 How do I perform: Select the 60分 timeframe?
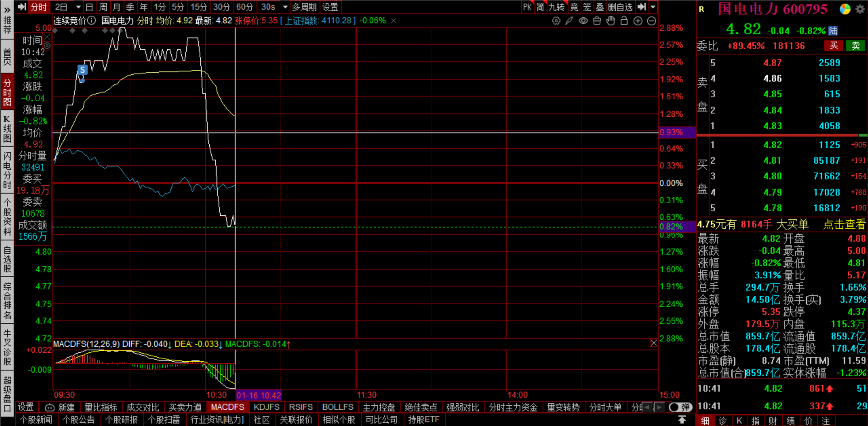pyautogui.click(x=245, y=7)
